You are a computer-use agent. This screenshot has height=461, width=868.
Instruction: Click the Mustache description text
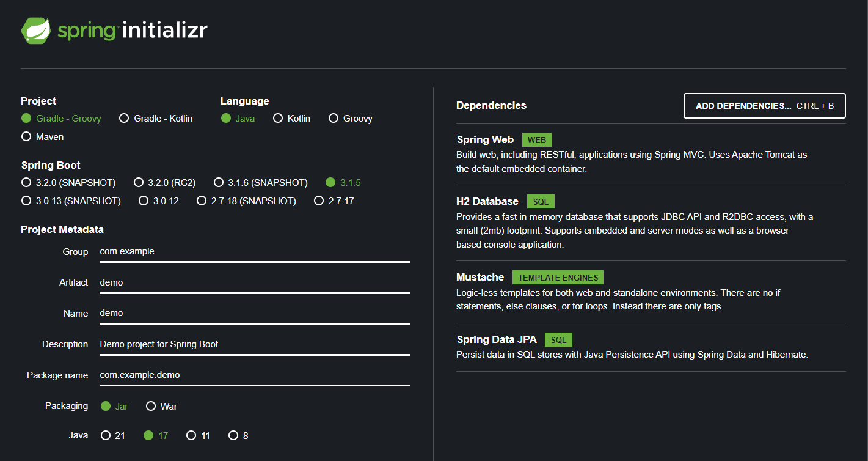618,300
